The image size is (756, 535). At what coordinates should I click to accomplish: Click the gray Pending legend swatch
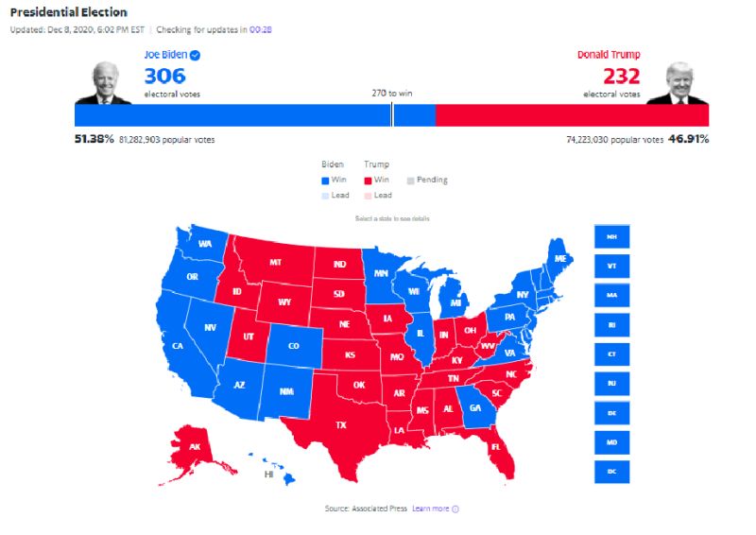(411, 181)
